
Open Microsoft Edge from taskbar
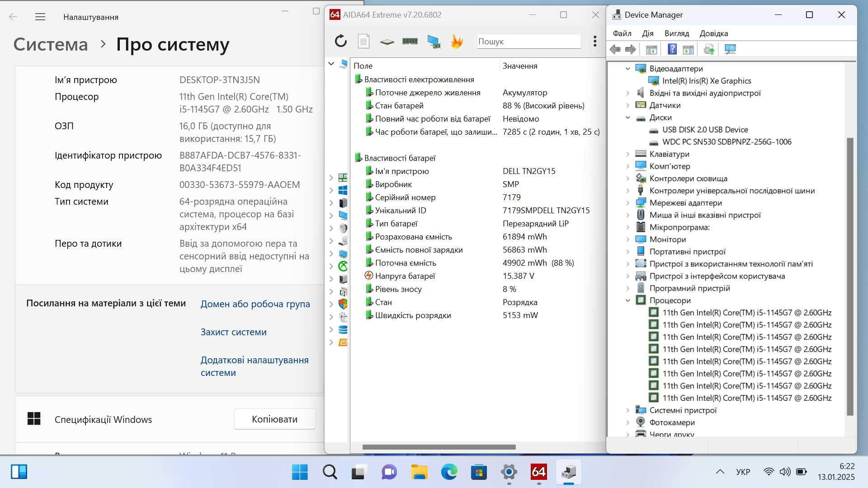pyautogui.click(x=449, y=472)
